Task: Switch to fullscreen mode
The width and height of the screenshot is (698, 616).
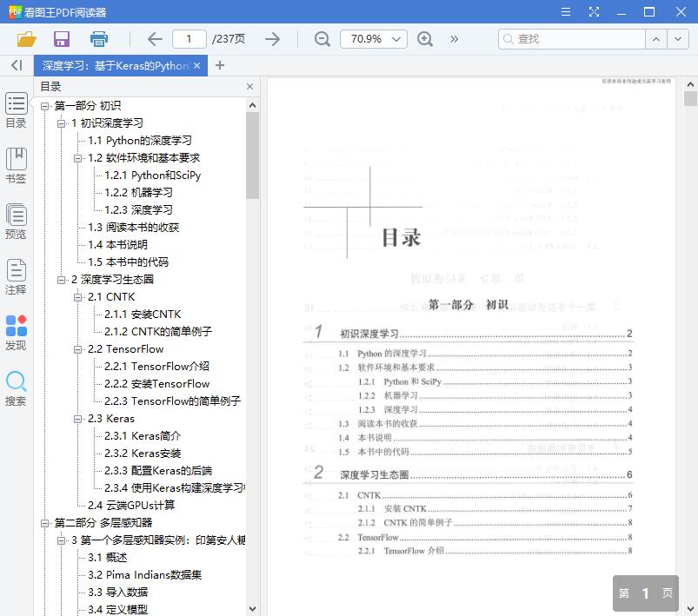Action: 595,11
